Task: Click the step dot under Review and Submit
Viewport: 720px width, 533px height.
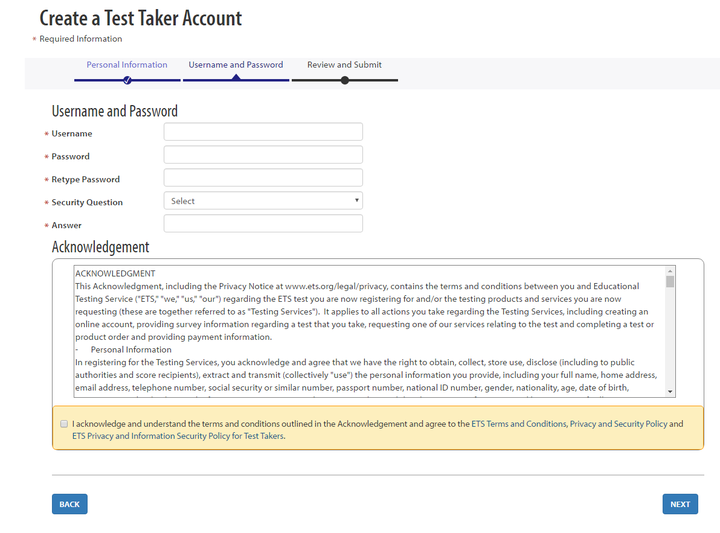Action: tap(345, 80)
